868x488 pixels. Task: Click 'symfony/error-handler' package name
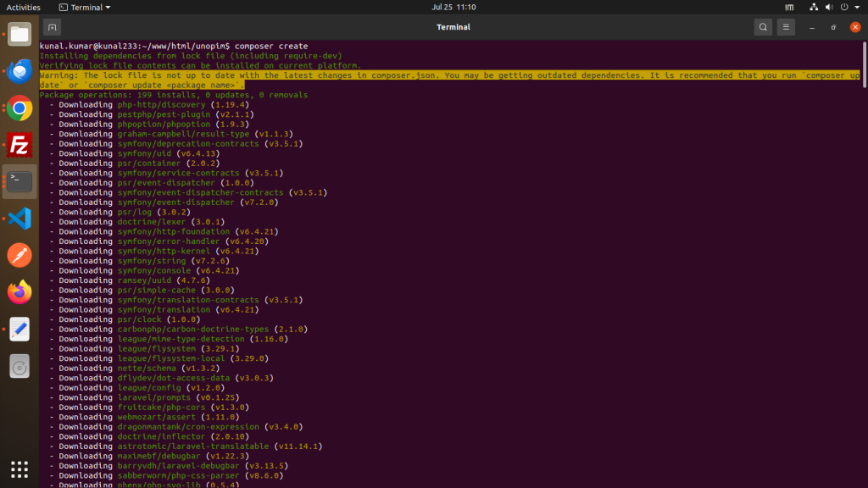tap(169, 241)
